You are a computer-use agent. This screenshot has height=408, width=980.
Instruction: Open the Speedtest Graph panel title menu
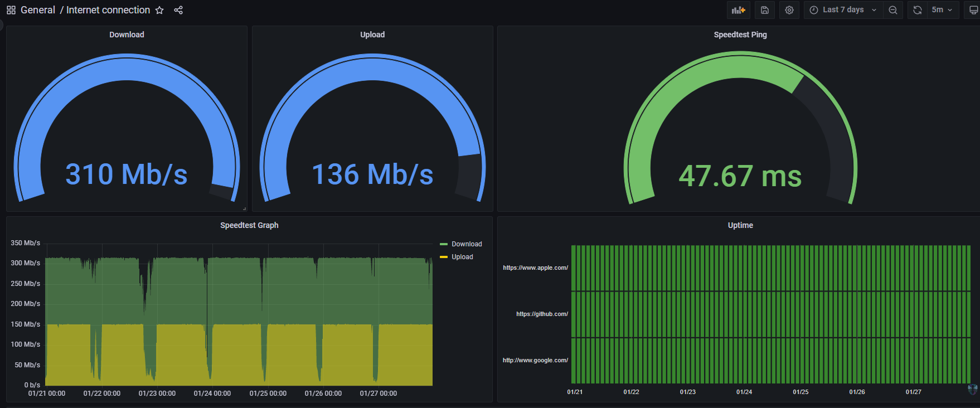[249, 225]
